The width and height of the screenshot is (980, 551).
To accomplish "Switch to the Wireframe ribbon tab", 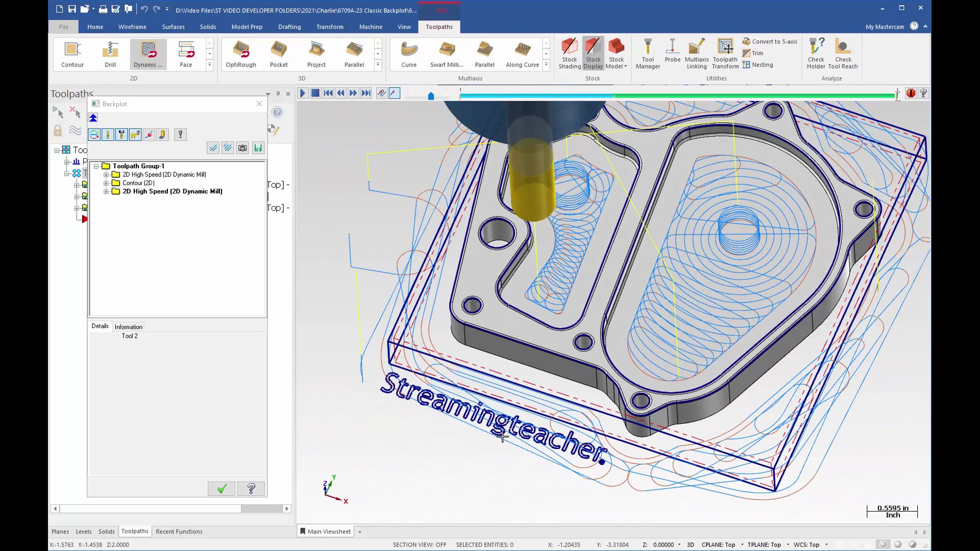I will tap(132, 27).
